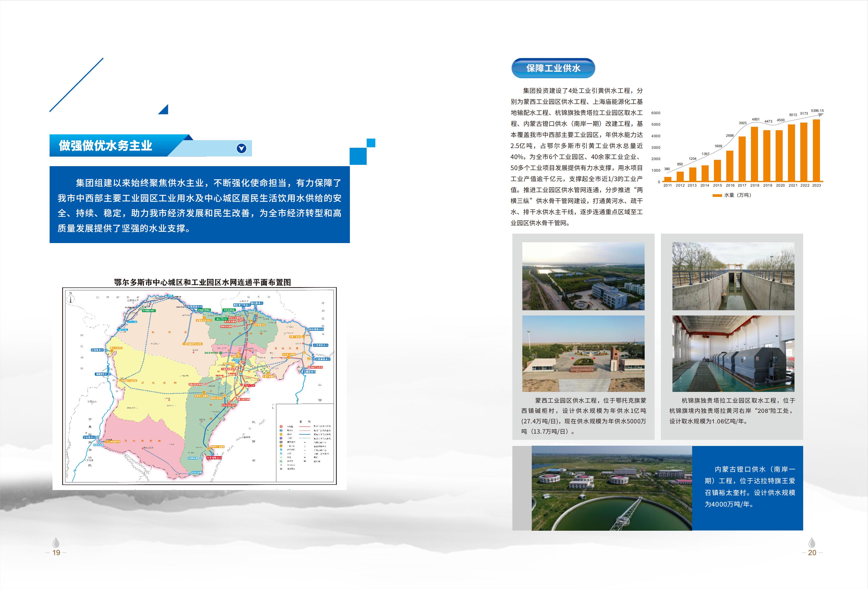Click the 磴口取水口 label on map

(257, 303)
